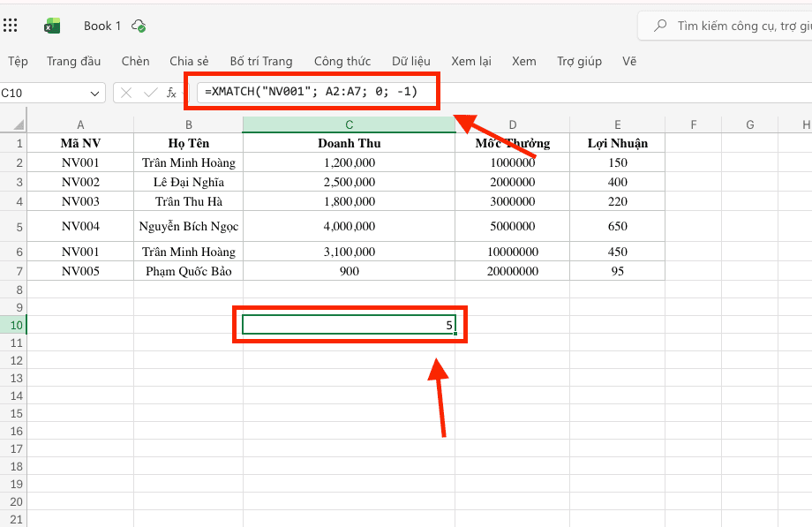Select the cell with 2,500,000
The width and height of the screenshot is (812, 527).
pos(349,182)
